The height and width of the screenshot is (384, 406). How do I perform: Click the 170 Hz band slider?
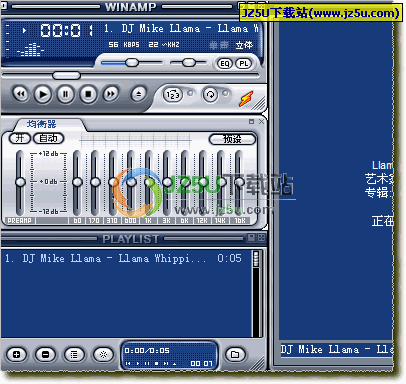(x=95, y=182)
